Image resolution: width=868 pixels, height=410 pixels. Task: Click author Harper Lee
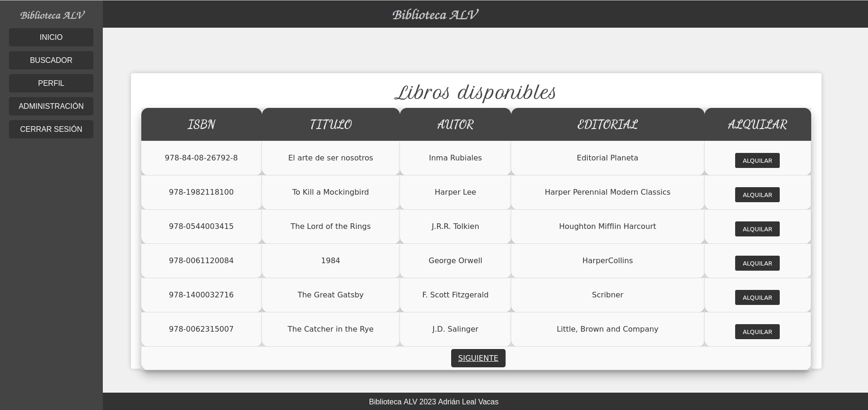455,192
